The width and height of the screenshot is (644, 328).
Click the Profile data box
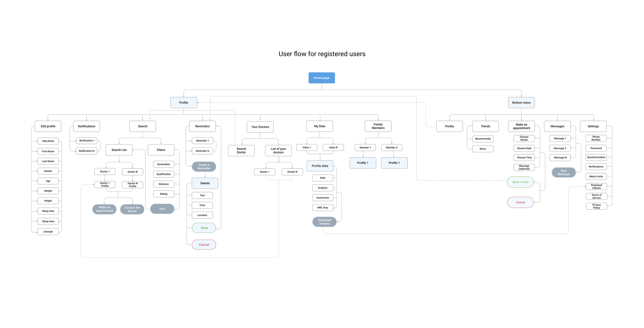tap(320, 166)
